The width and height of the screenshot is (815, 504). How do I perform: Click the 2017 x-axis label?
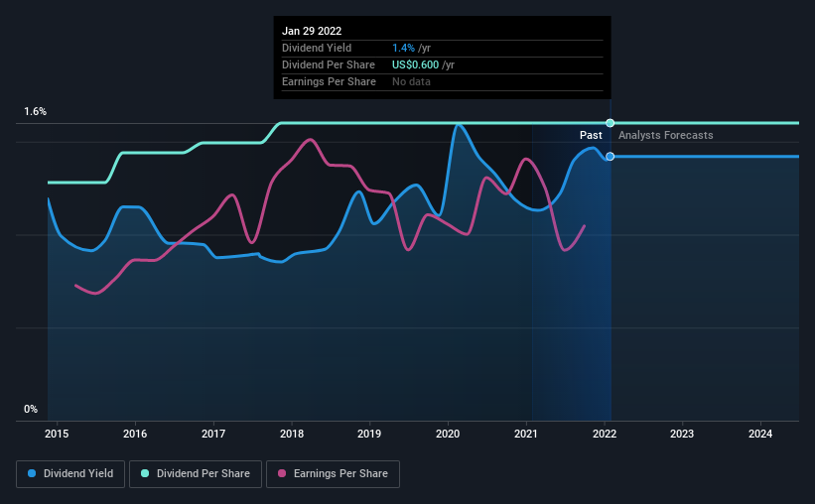coord(213,434)
